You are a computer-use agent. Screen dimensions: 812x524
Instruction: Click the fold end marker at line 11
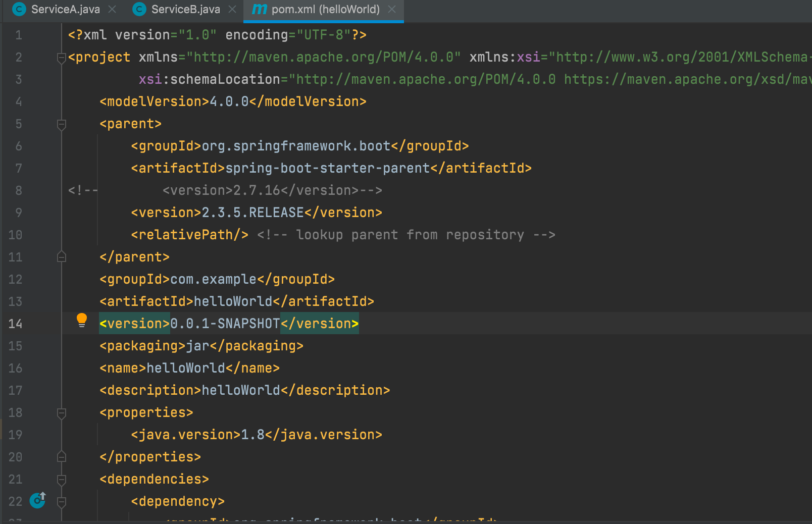tap(62, 257)
